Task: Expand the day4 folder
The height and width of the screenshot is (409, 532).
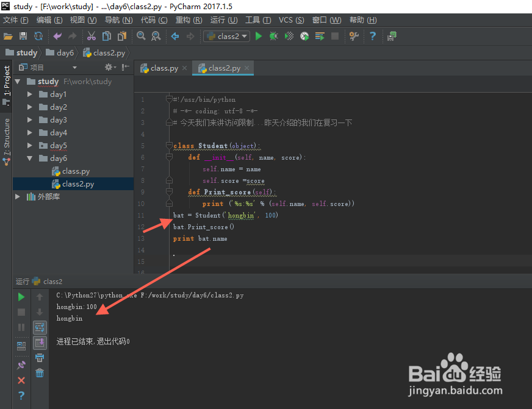Action: (x=29, y=132)
